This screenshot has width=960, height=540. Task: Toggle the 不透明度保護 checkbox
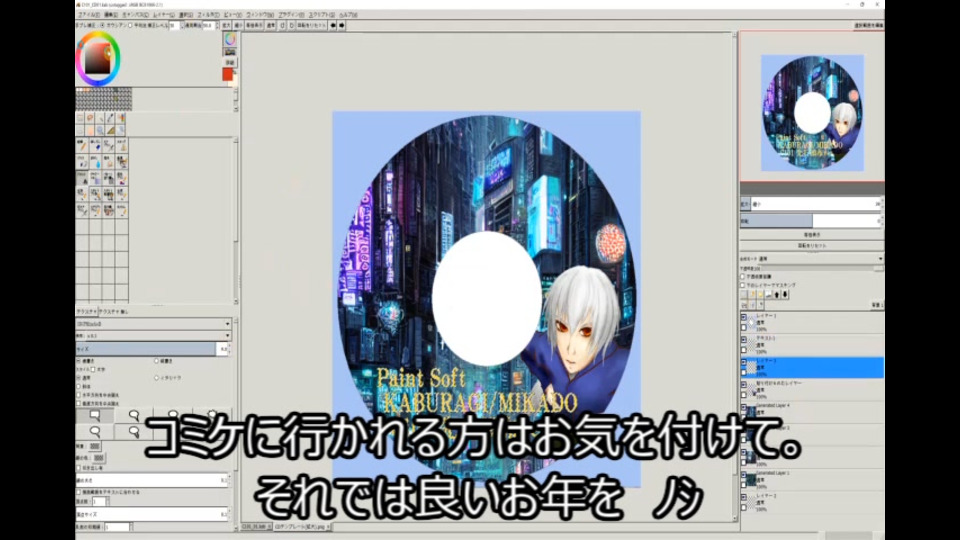pyautogui.click(x=743, y=277)
